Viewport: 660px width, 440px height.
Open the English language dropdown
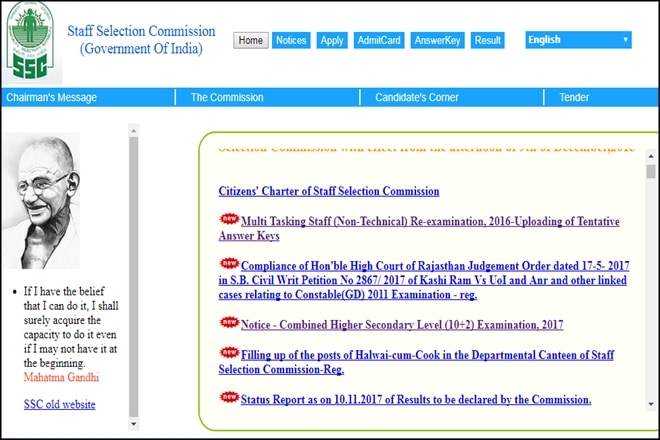[x=578, y=40]
